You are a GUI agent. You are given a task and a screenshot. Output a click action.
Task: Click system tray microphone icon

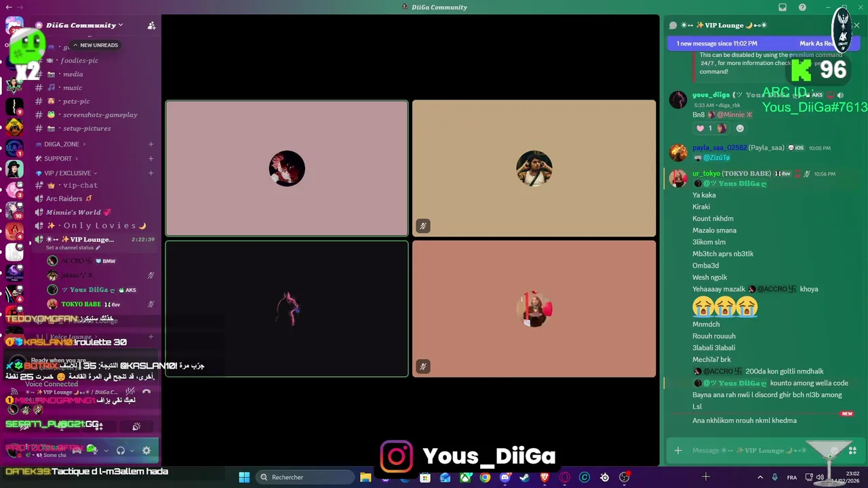click(x=774, y=477)
